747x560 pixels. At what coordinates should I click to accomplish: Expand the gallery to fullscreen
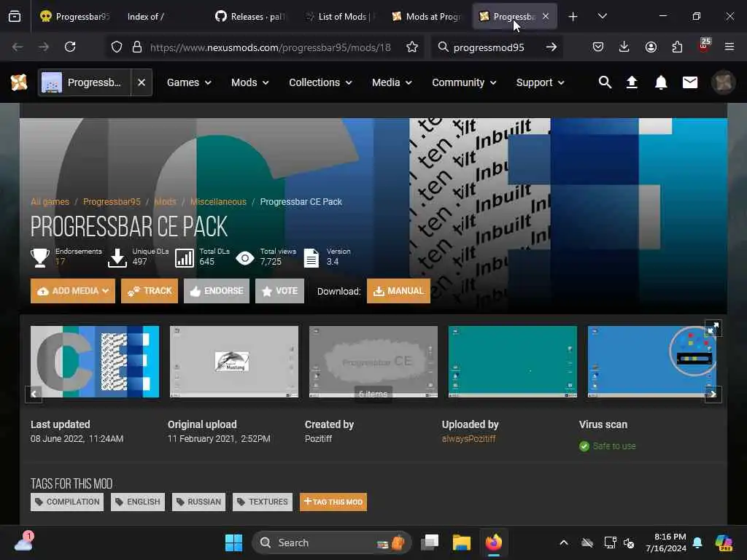713,328
